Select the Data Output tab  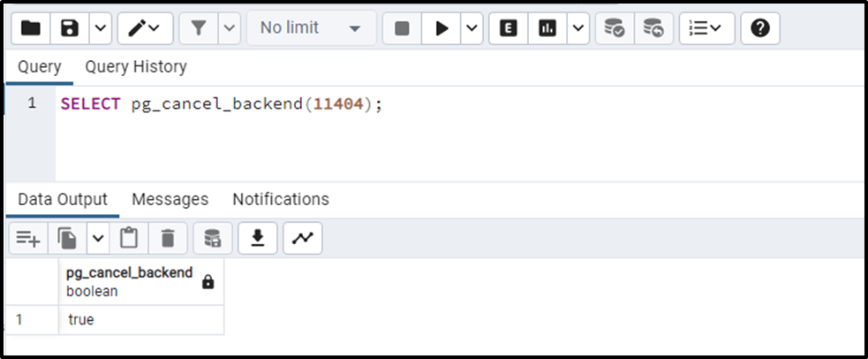tap(63, 200)
